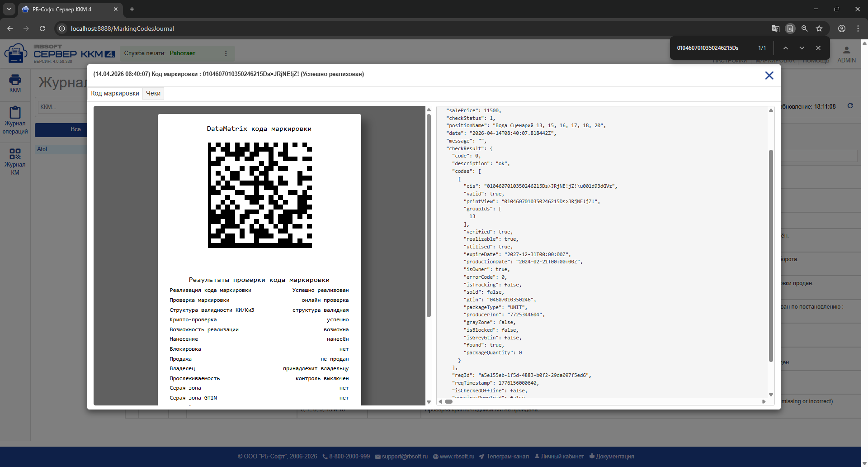Image resolution: width=868 pixels, height=467 pixels.
Task: Go to next find-in-page match
Action: pos(802,48)
